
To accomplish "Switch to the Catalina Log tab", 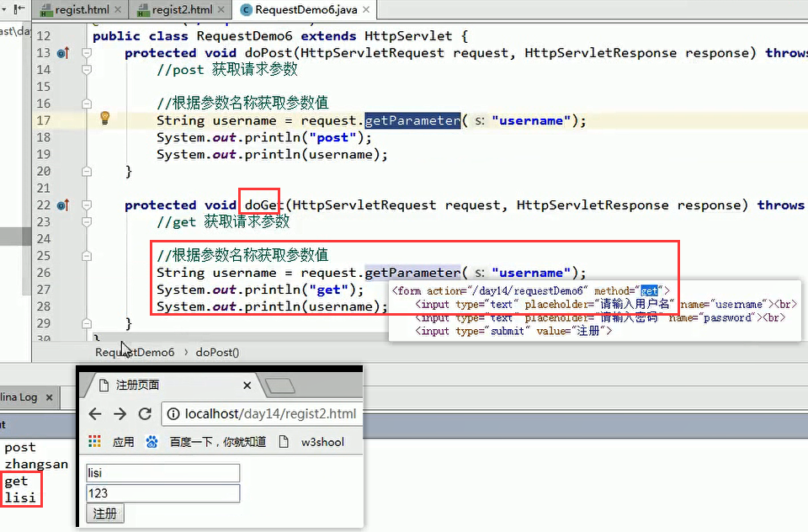I will [19, 396].
